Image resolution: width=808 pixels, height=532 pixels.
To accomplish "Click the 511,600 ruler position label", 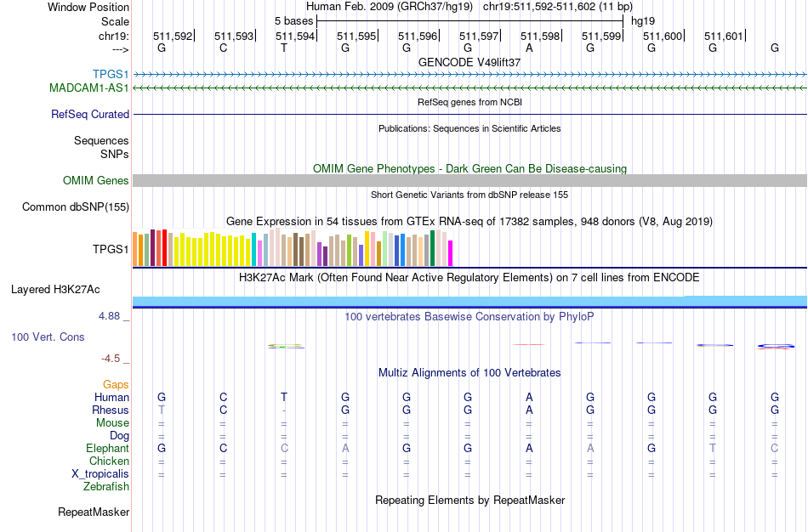I will point(663,36).
